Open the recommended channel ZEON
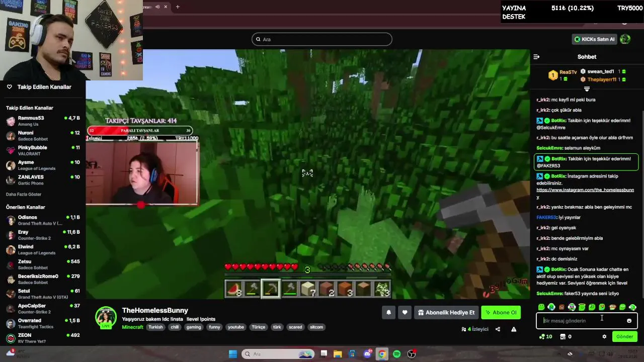The width and height of the screenshot is (644, 362). [x=43, y=338]
